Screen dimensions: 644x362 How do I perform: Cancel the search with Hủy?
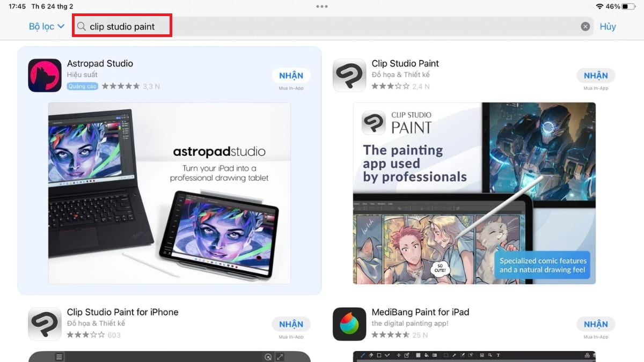(x=608, y=26)
